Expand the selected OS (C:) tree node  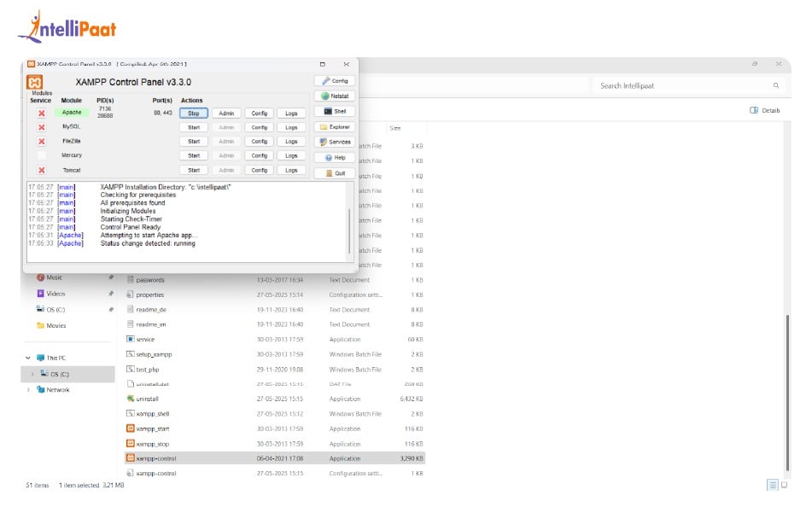(32, 374)
